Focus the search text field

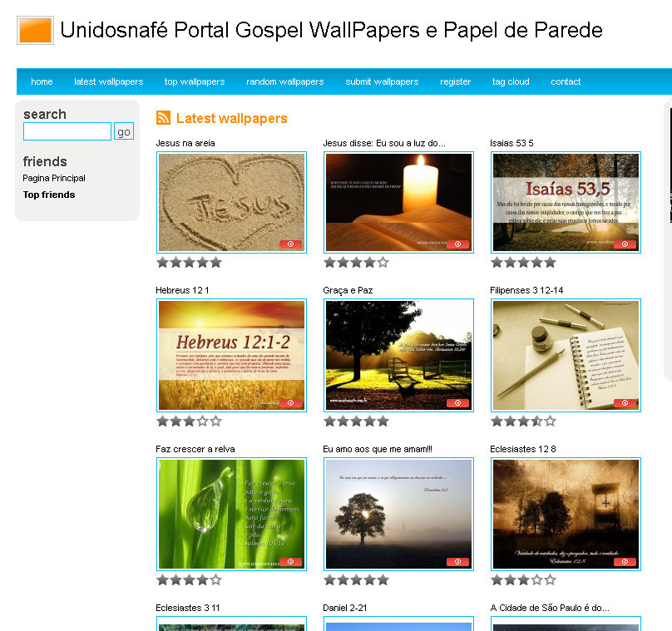67,131
